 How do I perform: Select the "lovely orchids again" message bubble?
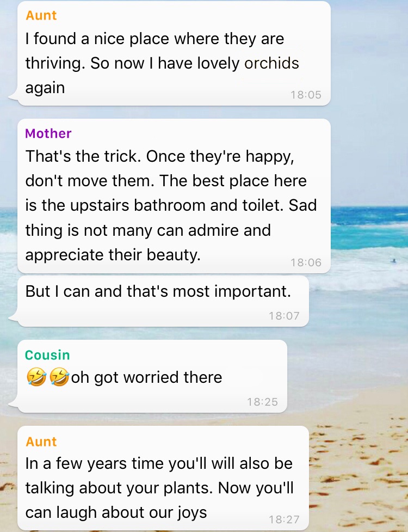pos(174,53)
